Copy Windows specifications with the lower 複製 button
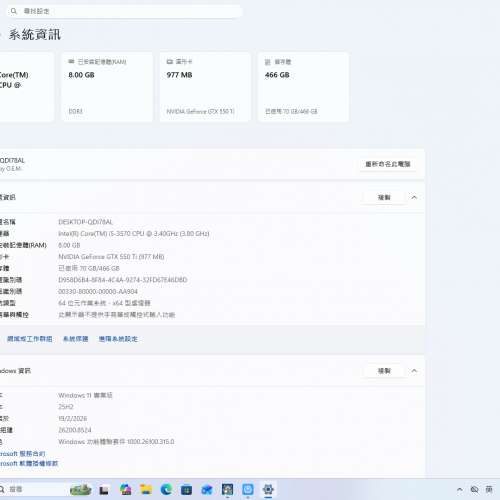Image resolution: width=500 pixels, height=500 pixels. [x=384, y=371]
